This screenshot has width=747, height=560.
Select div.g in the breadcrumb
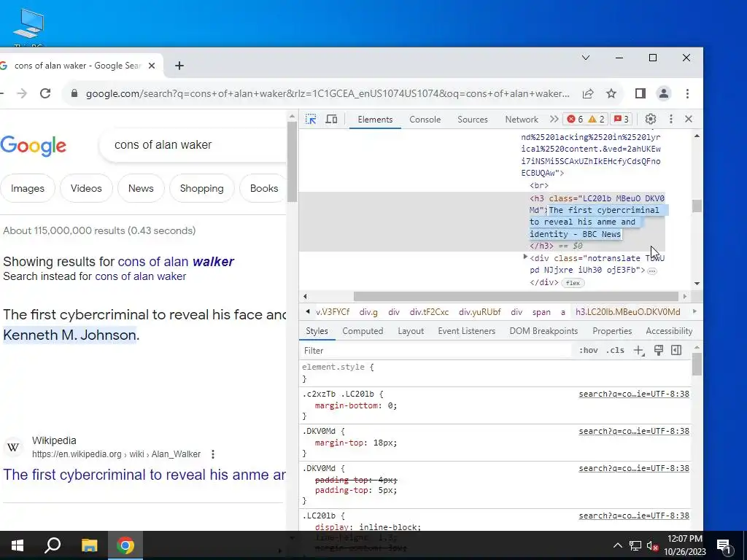pos(368,312)
